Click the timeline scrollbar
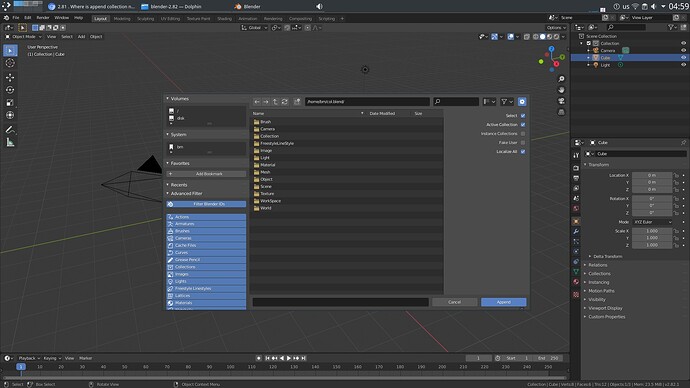This screenshot has width=690, height=388. tap(284, 377)
